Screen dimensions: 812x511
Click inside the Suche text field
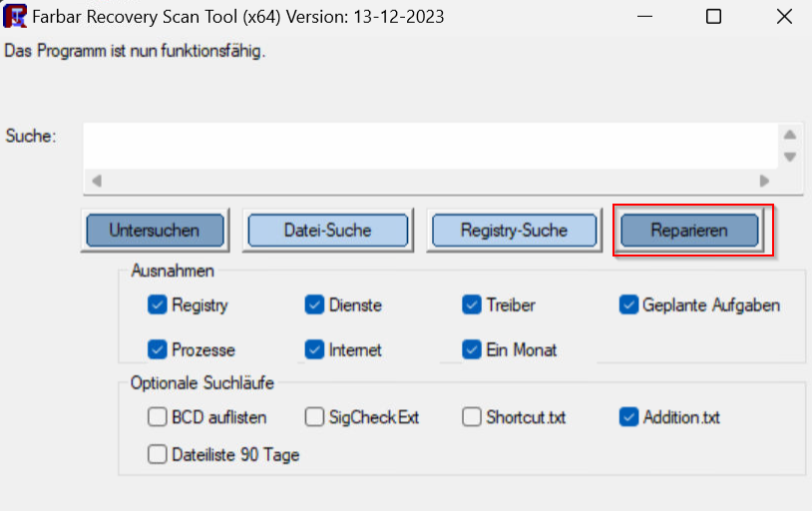click(429, 146)
